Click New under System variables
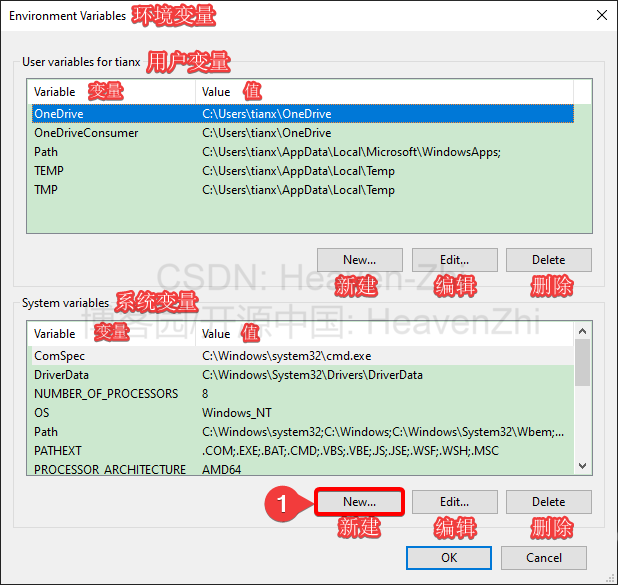 (x=359, y=502)
